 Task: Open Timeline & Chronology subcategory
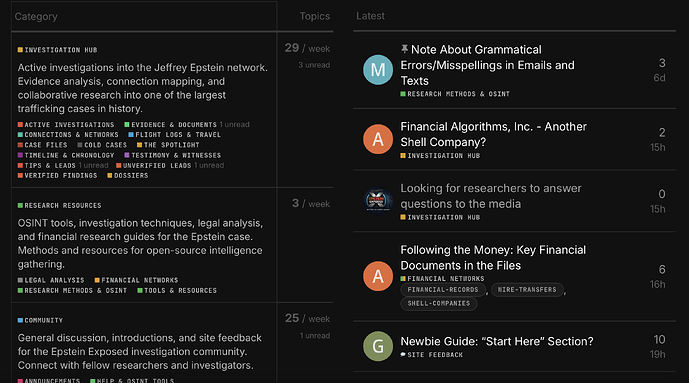pyautogui.click(x=66, y=155)
